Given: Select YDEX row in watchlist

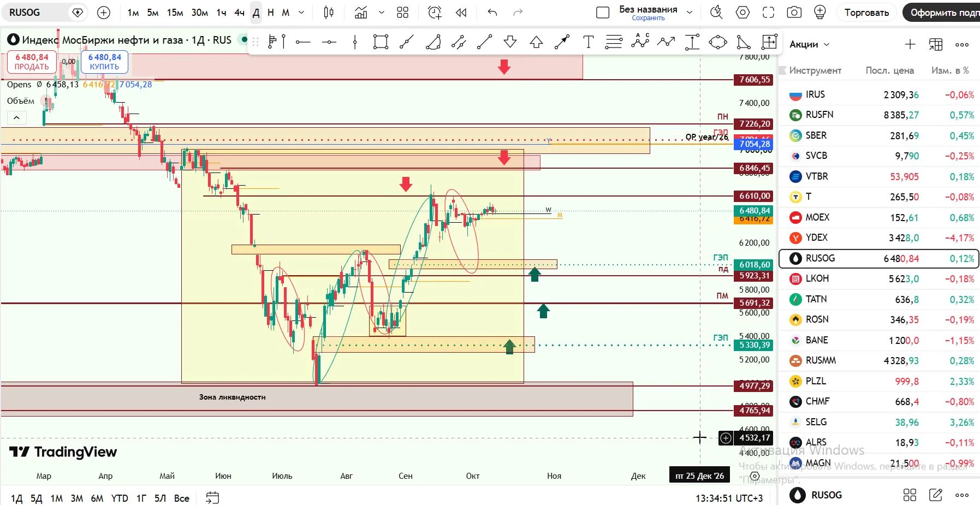Looking at the screenshot, I should click(x=880, y=237).
